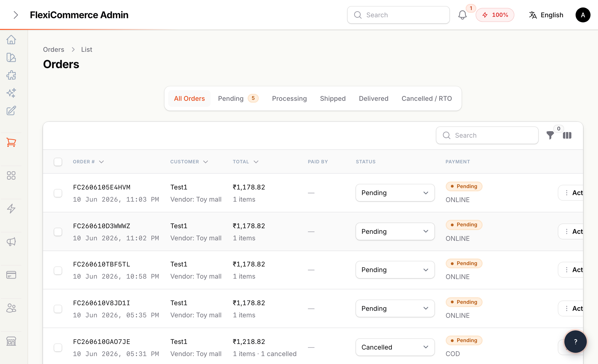Image resolution: width=598 pixels, height=364 pixels.
Task: Open the shopping cart Orders icon
Action: click(x=11, y=142)
